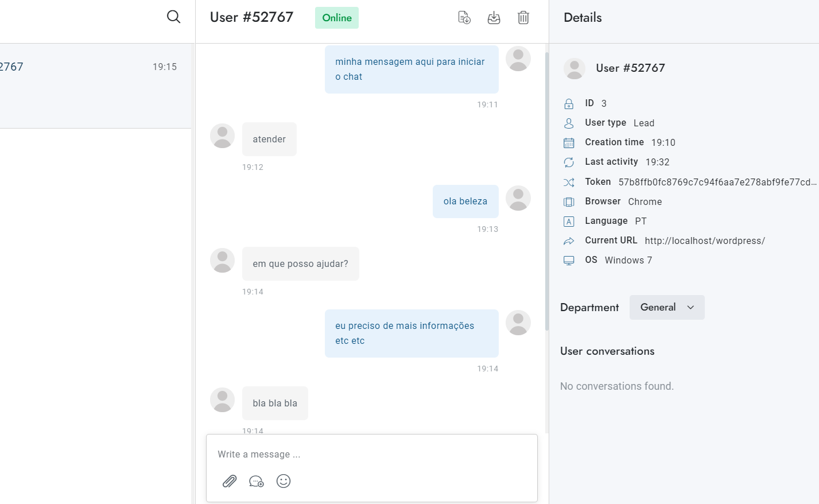Click the letter A icon beside Language
819x504 pixels.
coord(569,221)
